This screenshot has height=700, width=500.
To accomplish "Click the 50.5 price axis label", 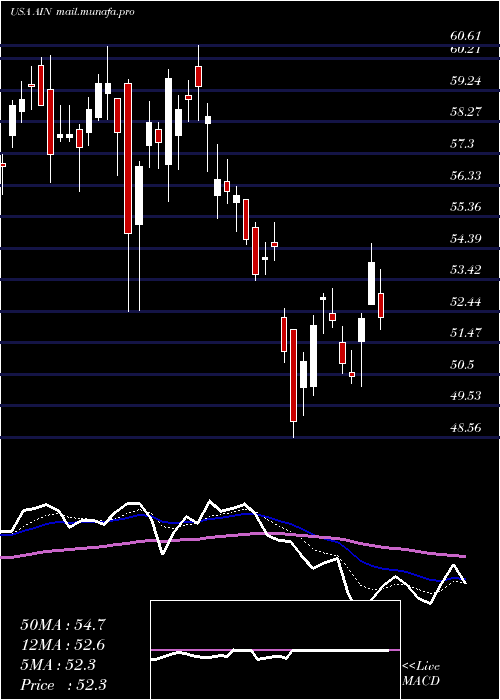I will [x=462, y=365].
